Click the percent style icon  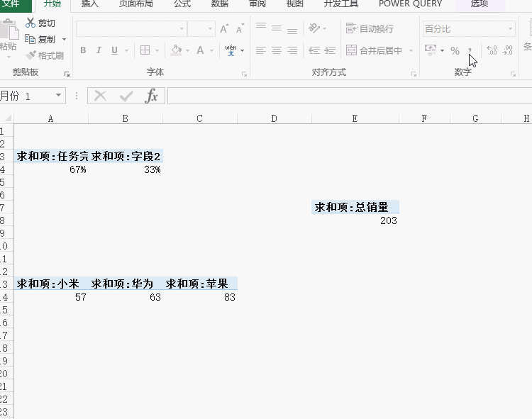click(x=455, y=51)
